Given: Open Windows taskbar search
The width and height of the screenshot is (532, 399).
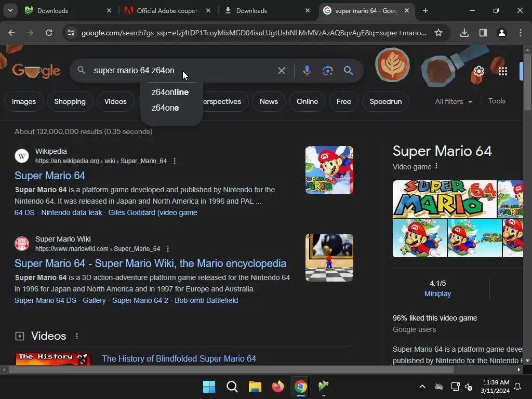Looking at the screenshot, I should [232, 387].
